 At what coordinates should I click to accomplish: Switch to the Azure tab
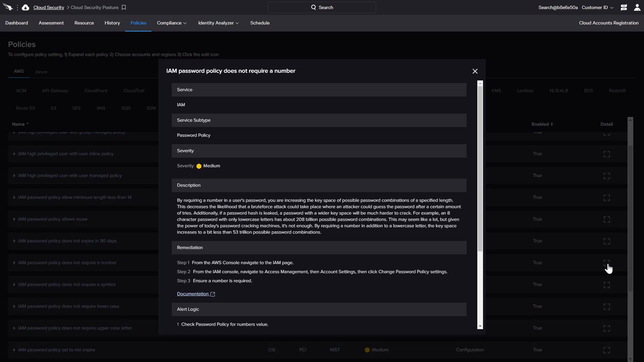(x=41, y=72)
